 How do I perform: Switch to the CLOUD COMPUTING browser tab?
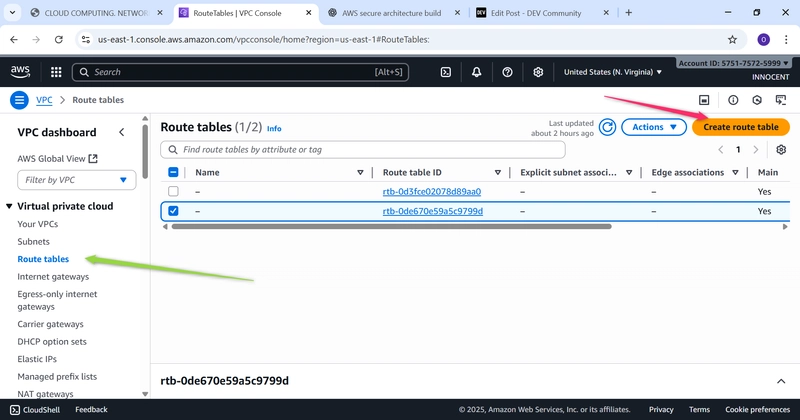[96, 13]
